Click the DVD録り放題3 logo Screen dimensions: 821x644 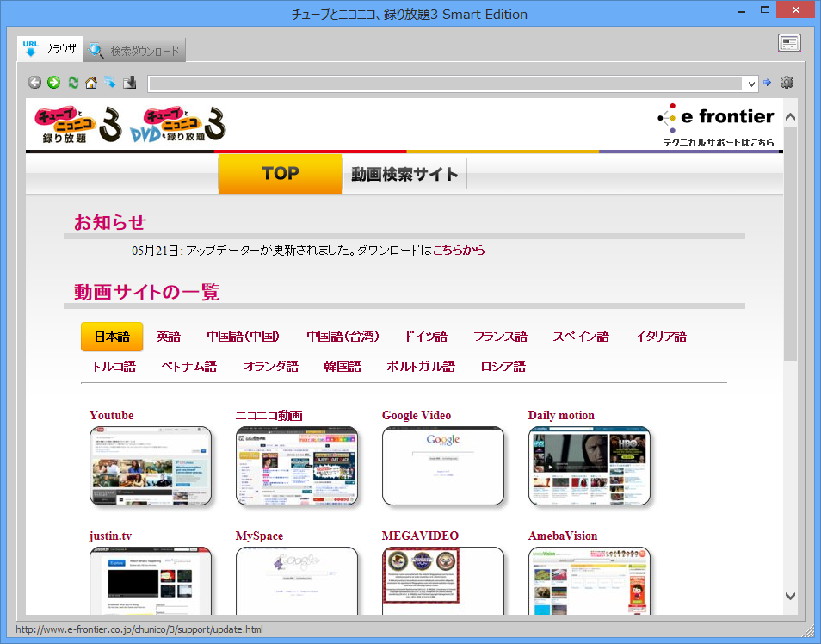[178, 125]
